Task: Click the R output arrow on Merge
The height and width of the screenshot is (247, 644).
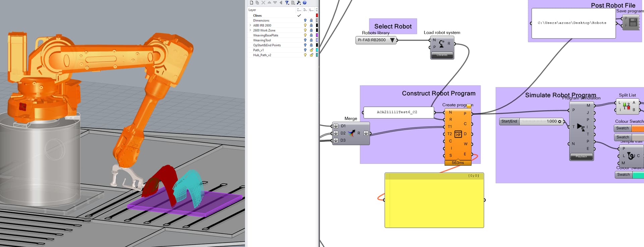Action: [x=366, y=133]
